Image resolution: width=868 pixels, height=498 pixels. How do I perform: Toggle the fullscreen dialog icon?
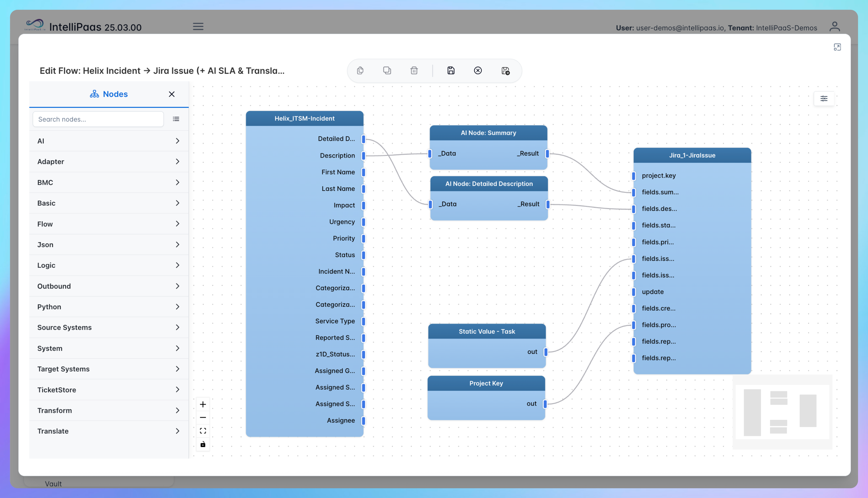[x=837, y=47]
